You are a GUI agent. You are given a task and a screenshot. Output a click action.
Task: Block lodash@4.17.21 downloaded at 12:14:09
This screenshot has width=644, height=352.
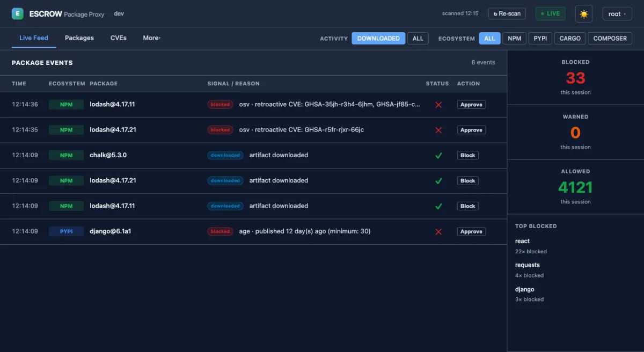[468, 181]
